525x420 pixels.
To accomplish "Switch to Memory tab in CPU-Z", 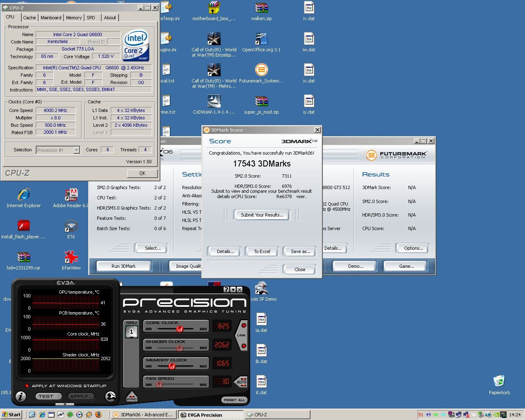I will (74, 18).
